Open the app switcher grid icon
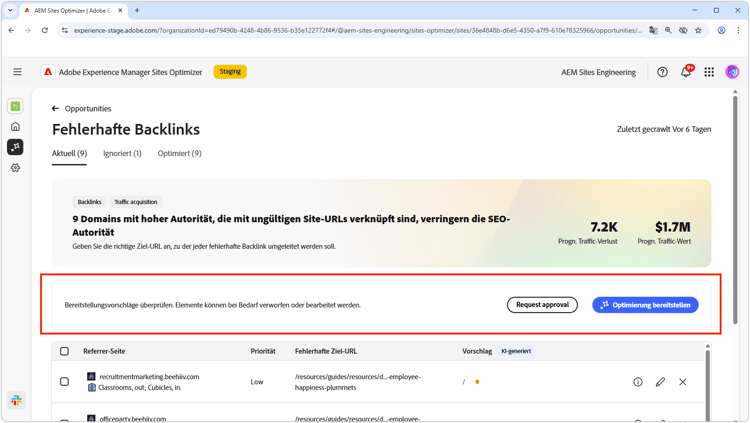The height and width of the screenshot is (423, 750). coord(709,72)
